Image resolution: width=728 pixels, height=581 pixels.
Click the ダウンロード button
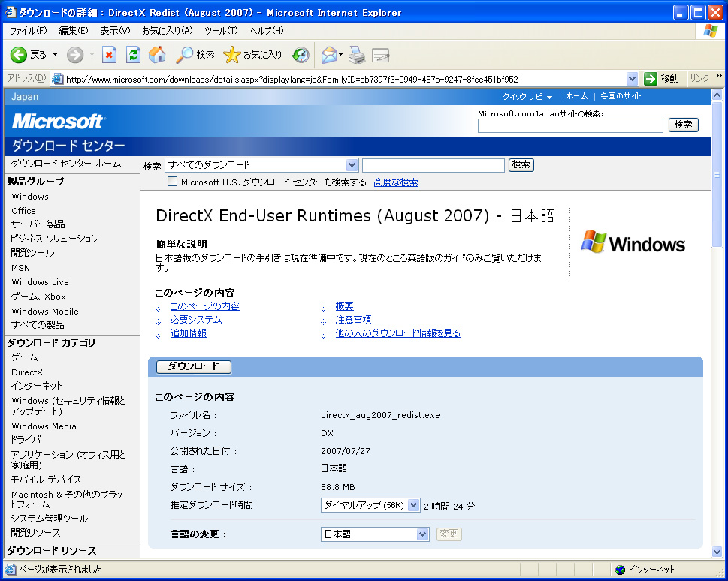[194, 366]
